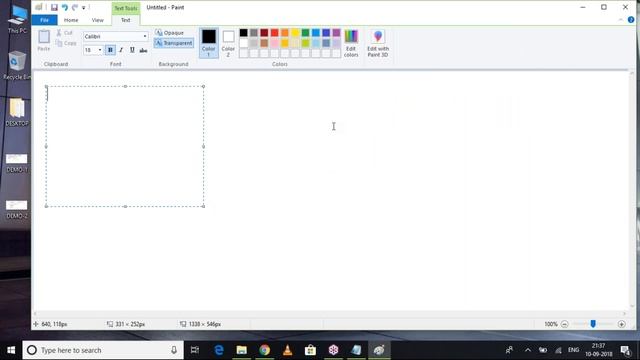The height and width of the screenshot is (360, 640).
Task: Open the Edit colors dialog
Action: (x=351, y=43)
